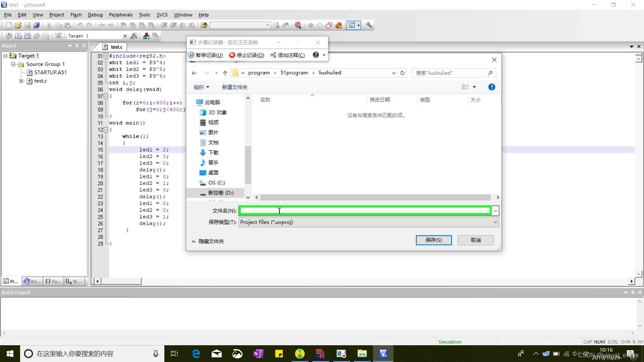The image size is (644, 362).
Task: Select STARTUP.A51 in project tree
Action: (x=50, y=72)
